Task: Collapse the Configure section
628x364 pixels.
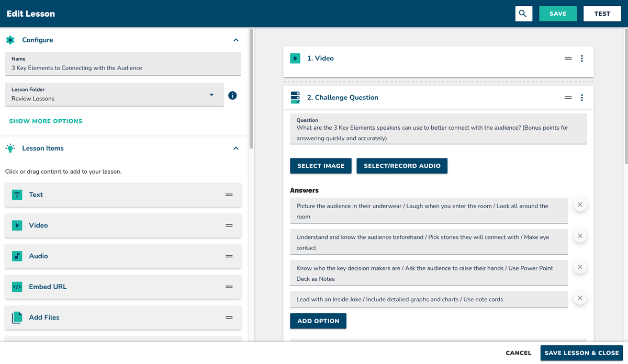Action: pos(236,40)
